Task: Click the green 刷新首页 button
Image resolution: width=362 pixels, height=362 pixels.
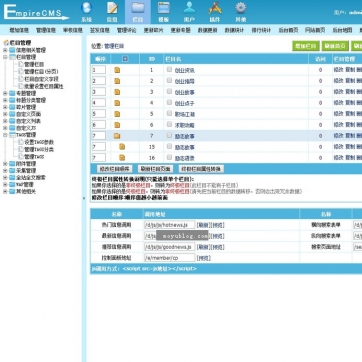Action: 335,46
